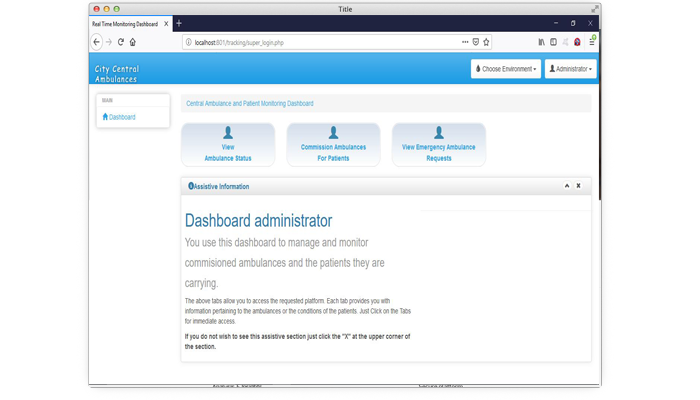Open Commission Ambulances For Patients
The width and height of the screenshot is (700, 400).
[x=333, y=145]
